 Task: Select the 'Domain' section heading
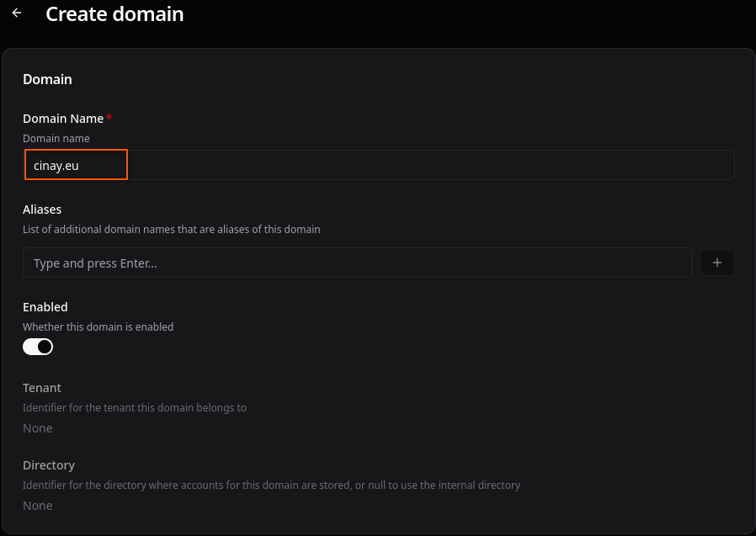point(47,79)
